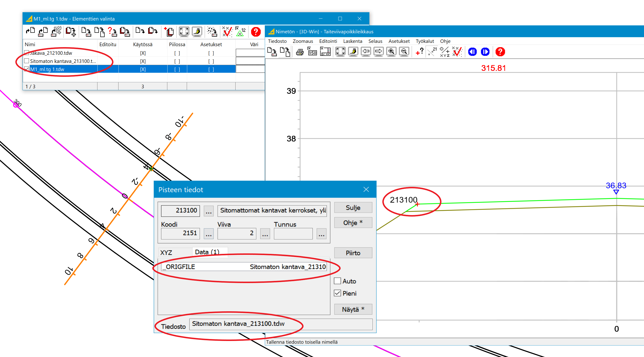Click the zoom out magnifier icon
The image size is (644, 357).
tap(404, 52)
